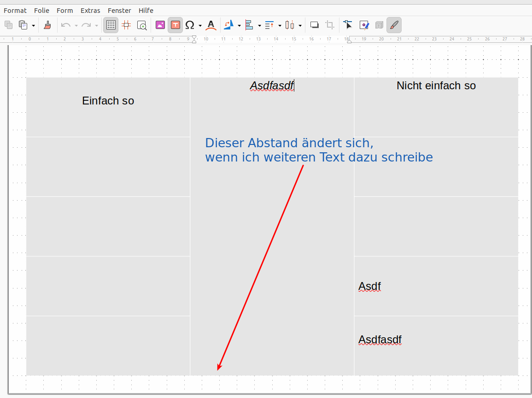
Task: Select the Rotate transformations icon
Action: 229,25
